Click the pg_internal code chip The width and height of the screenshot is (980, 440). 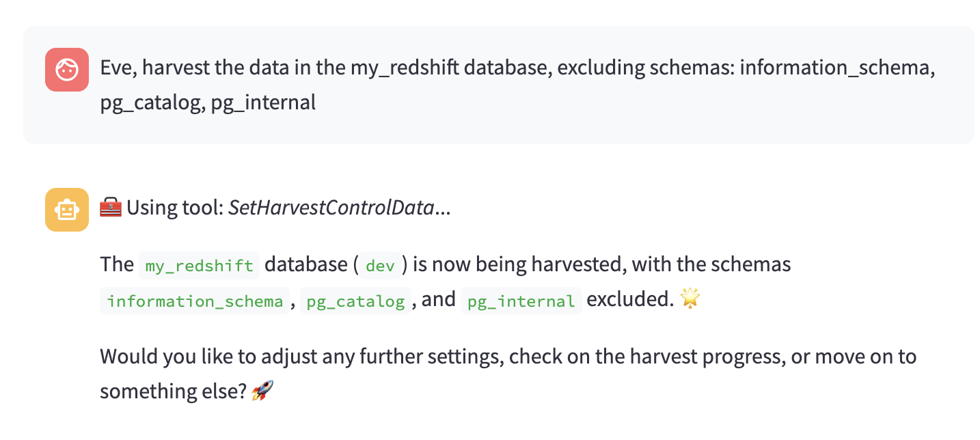pyautogui.click(x=521, y=301)
